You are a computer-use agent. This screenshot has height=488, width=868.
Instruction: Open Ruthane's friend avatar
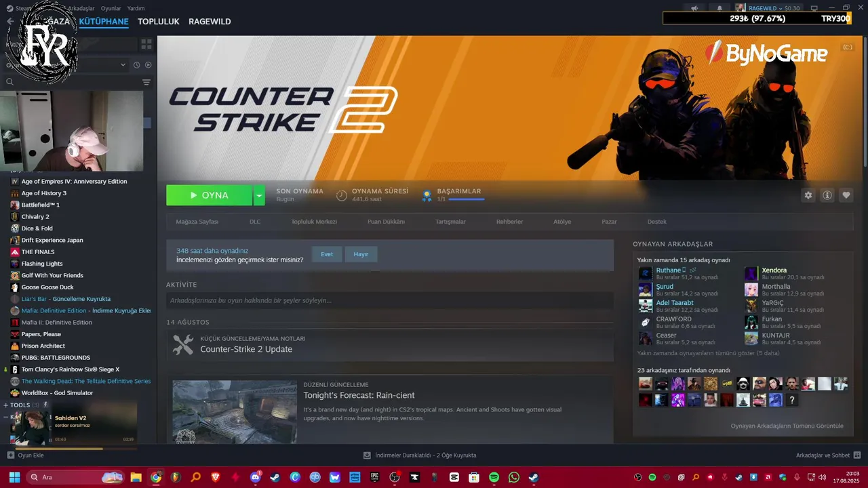click(645, 273)
